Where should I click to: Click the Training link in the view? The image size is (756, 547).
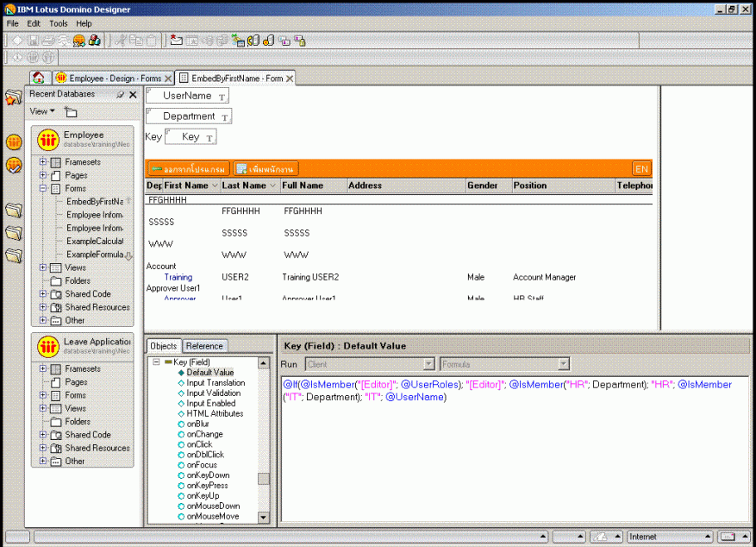pos(178,277)
